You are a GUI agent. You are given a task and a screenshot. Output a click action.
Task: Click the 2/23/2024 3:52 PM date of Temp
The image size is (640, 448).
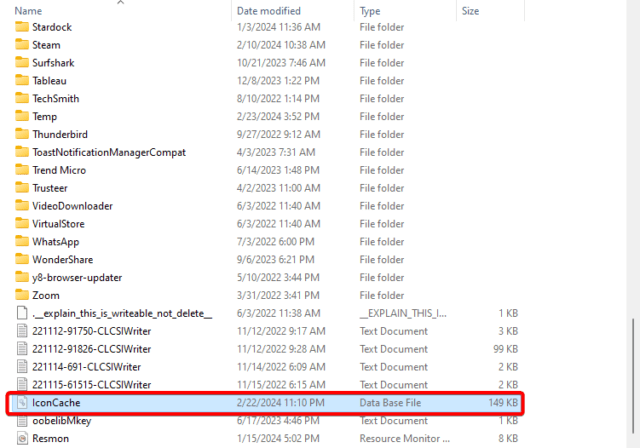(x=278, y=116)
